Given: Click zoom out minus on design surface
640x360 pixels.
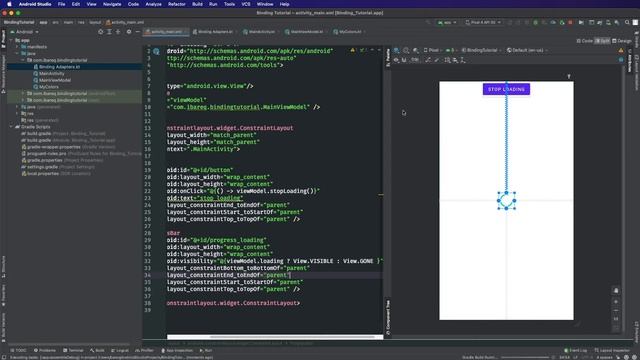Looking at the screenshot, I should click(616, 311).
